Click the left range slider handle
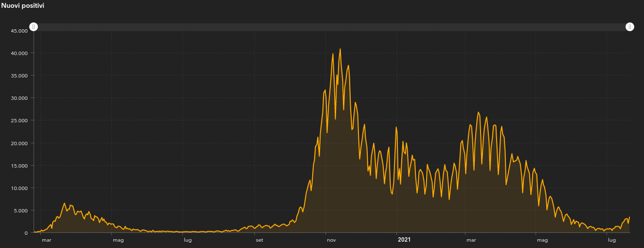644x248 pixels. pos(34,27)
